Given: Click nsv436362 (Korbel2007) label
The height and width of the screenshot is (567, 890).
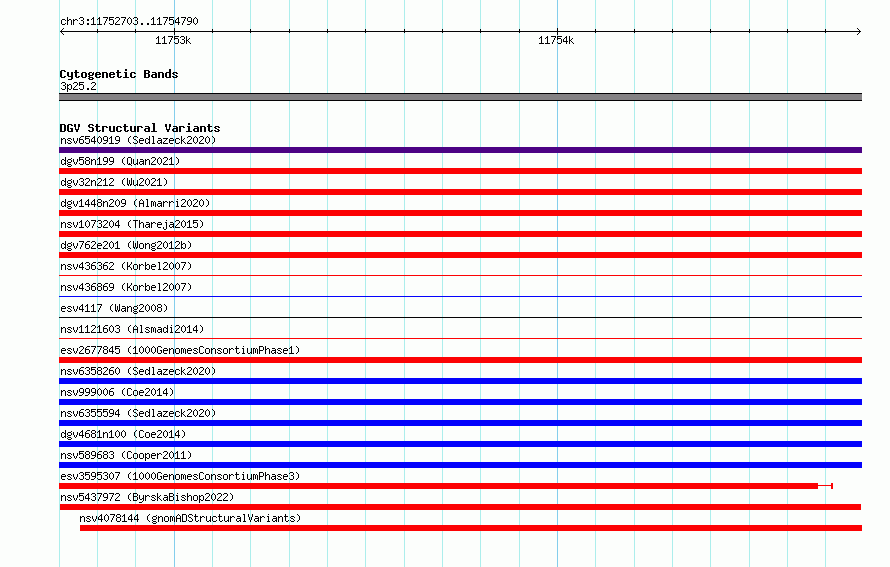Looking at the screenshot, I should coord(126,266).
